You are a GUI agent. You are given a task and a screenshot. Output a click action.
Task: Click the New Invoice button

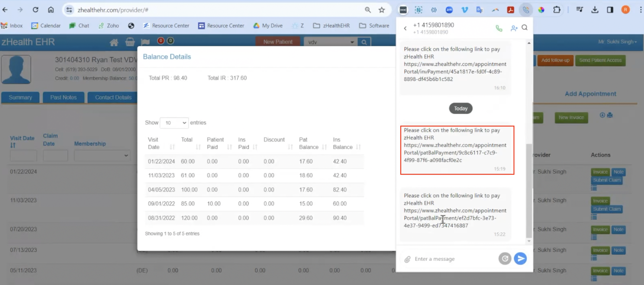point(571,117)
